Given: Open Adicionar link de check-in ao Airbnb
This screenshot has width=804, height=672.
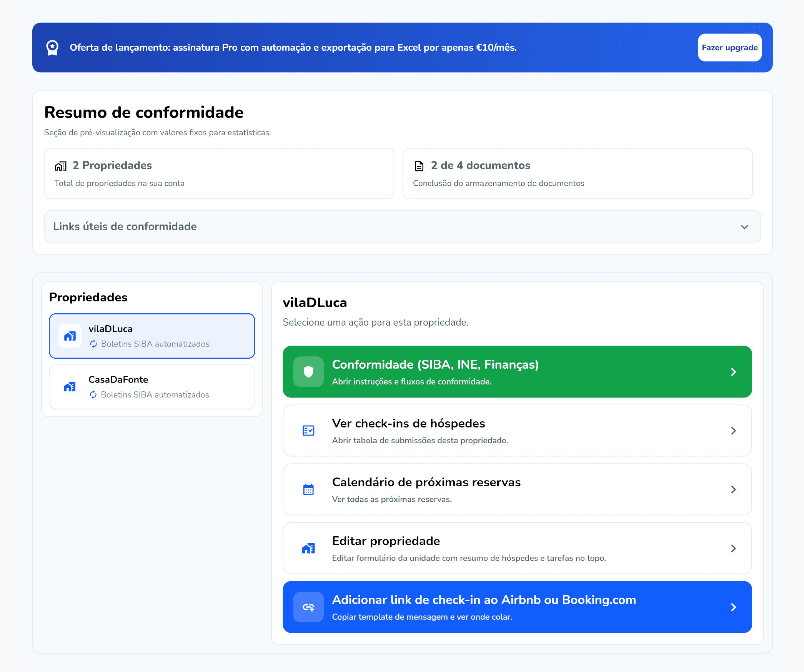Looking at the screenshot, I should (x=517, y=607).
